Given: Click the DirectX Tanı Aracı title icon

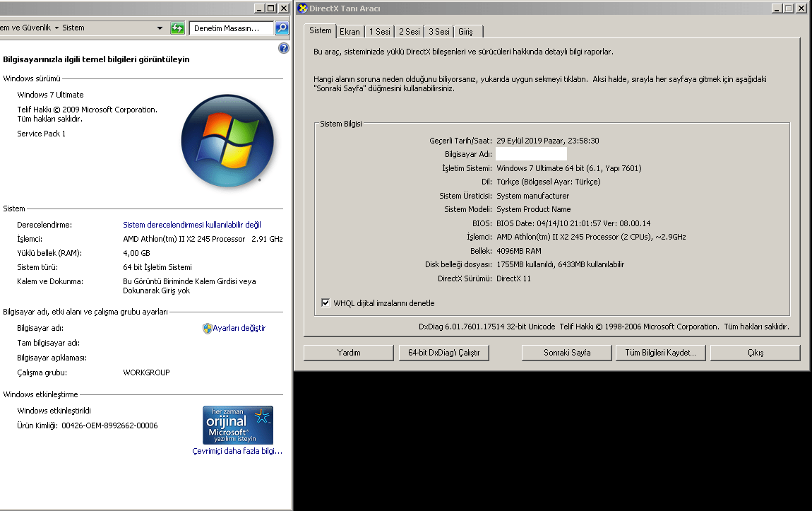Looking at the screenshot, I should (x=303, y=8).
